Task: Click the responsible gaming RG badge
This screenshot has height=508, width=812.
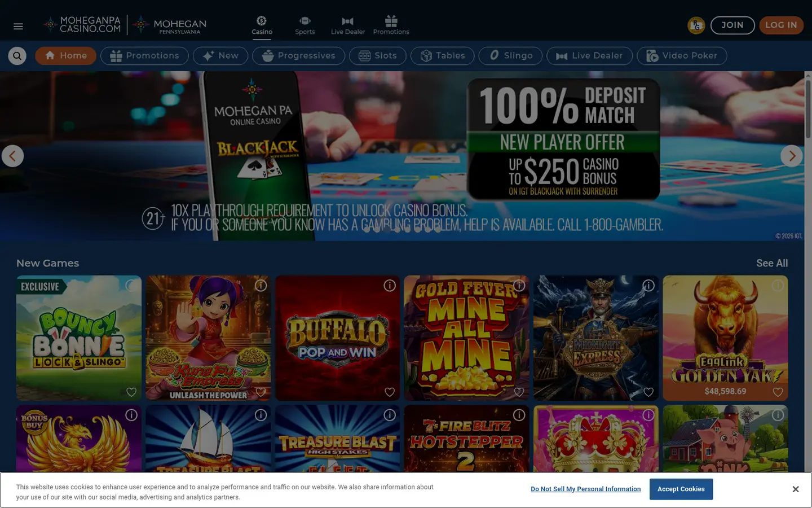Action: coord(696,25)
